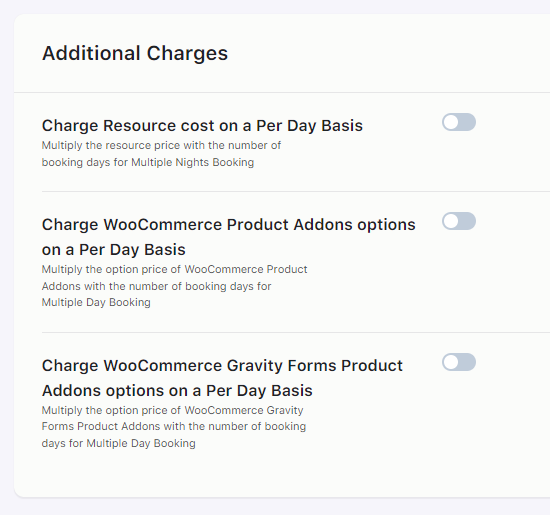Click the 'Multiple Day Booking' description line

tap(96, 302)
